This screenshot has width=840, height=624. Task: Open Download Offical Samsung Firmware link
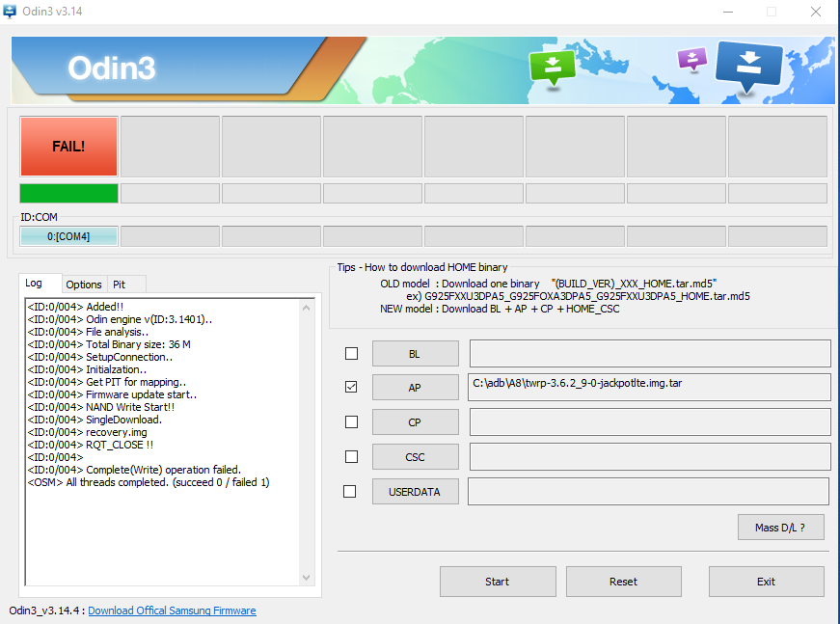(172, 610)
